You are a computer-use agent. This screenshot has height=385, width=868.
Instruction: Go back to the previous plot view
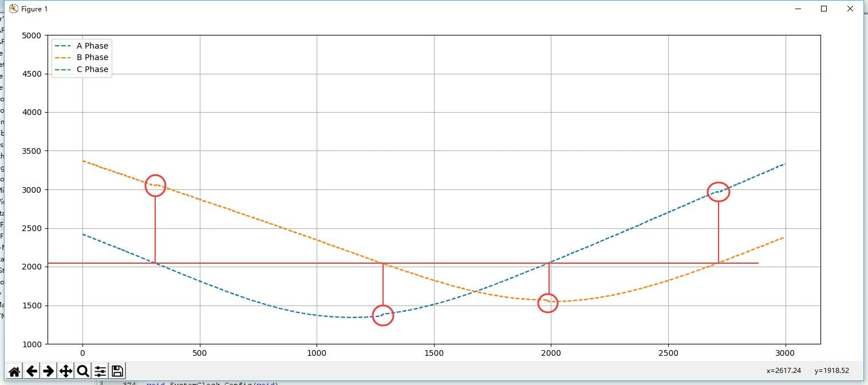tap(31, 371)
